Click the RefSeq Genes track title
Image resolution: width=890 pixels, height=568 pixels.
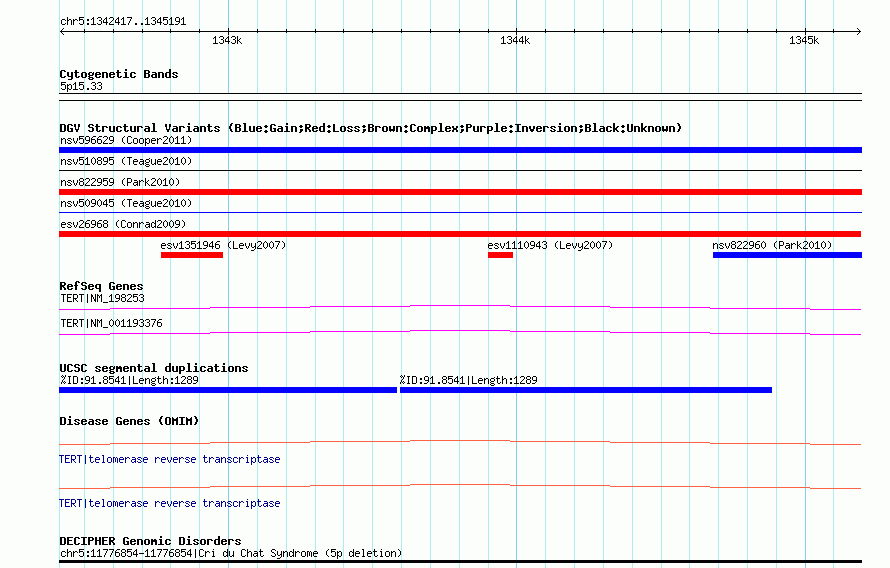tap(101, 286)
